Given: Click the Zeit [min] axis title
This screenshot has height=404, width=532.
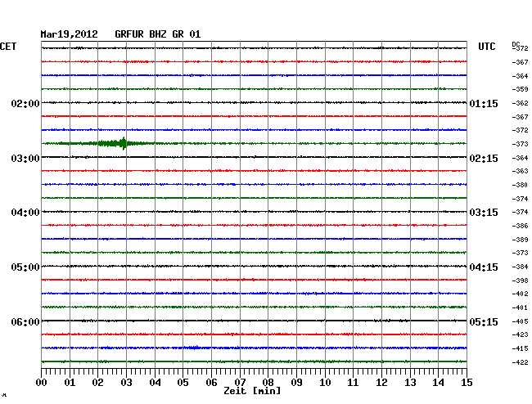Looking at the screenshot, I should pos(252,391).
